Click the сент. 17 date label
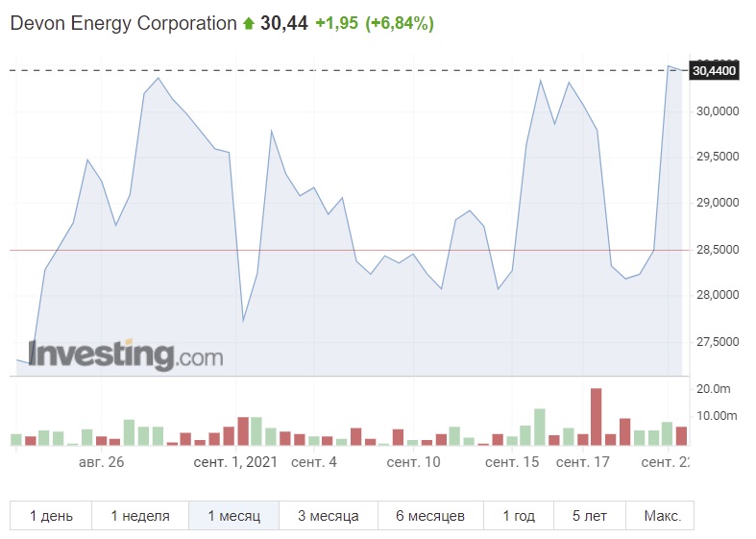 (583, 462)
